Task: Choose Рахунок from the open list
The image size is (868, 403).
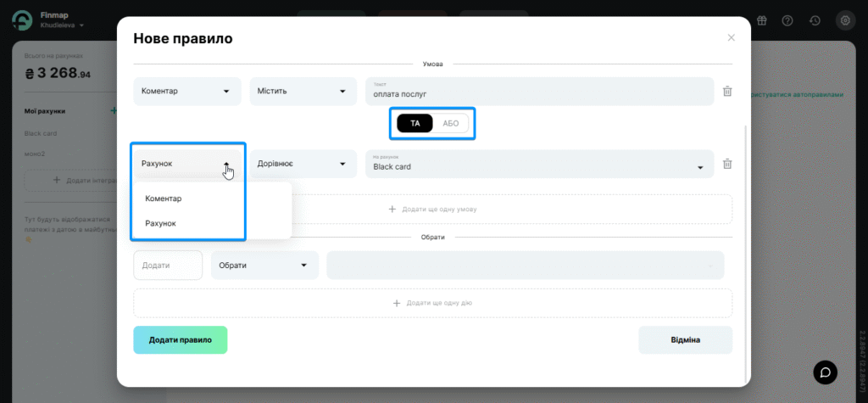Action: click(x=161, y=223)
